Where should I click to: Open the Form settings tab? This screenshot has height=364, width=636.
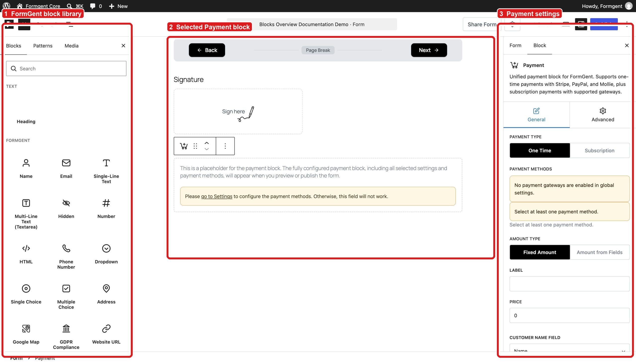click(x=515, y=45)
